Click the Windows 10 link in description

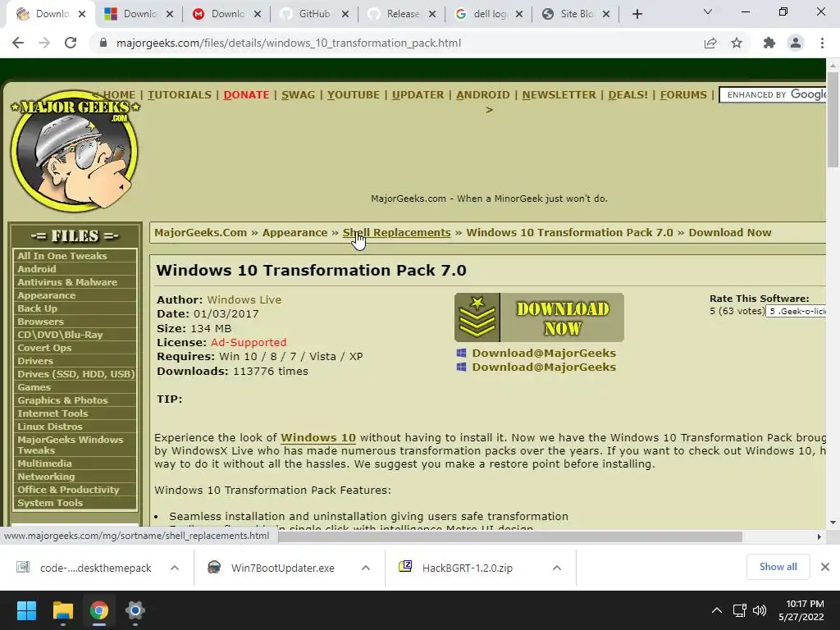pyautogui.click(x=318, y=438)
